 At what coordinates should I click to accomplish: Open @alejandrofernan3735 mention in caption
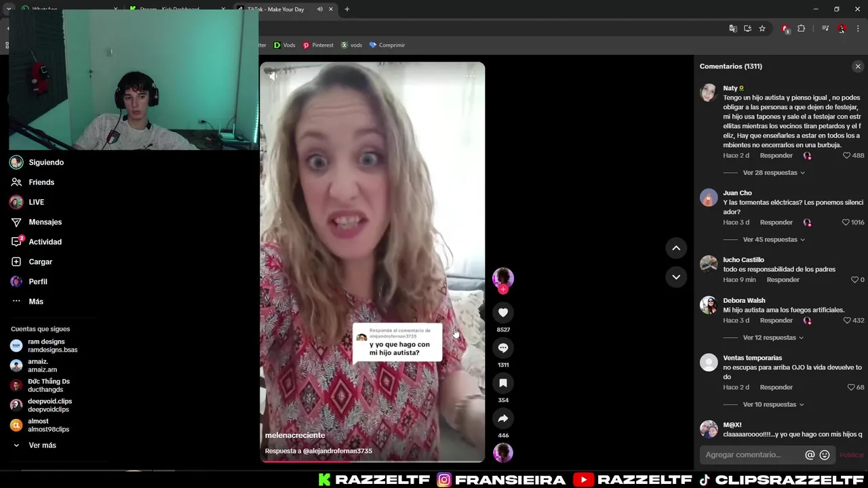point(337,451)
